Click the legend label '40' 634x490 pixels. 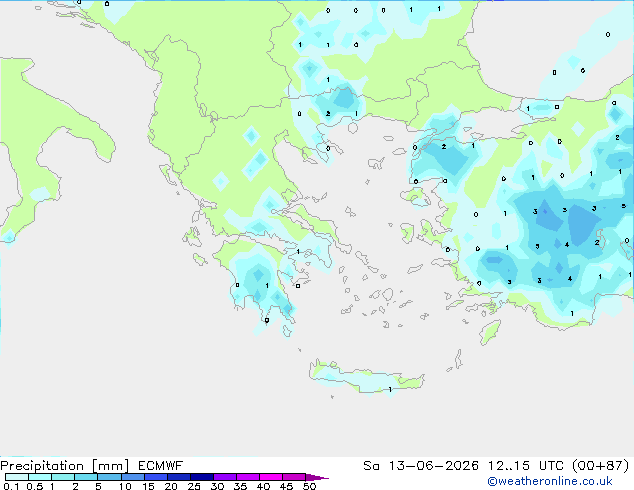(263, 486)
